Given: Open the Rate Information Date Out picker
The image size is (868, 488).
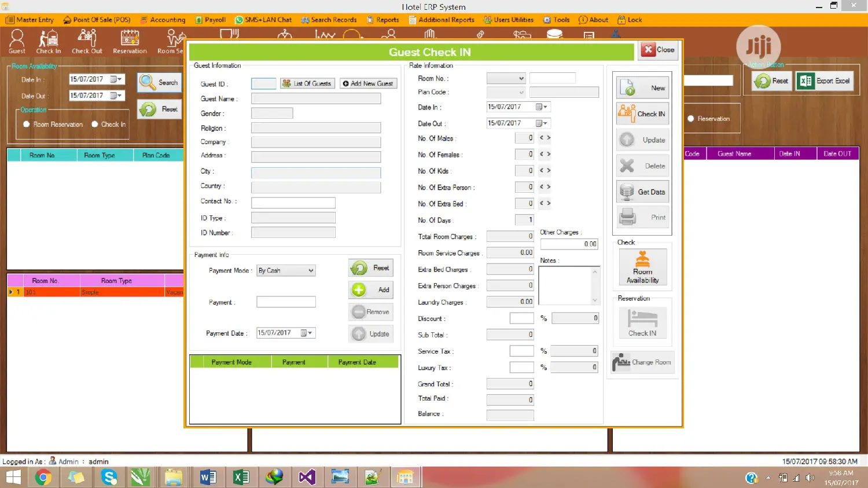Looking at the screenshot, I should tap(542, 123).
